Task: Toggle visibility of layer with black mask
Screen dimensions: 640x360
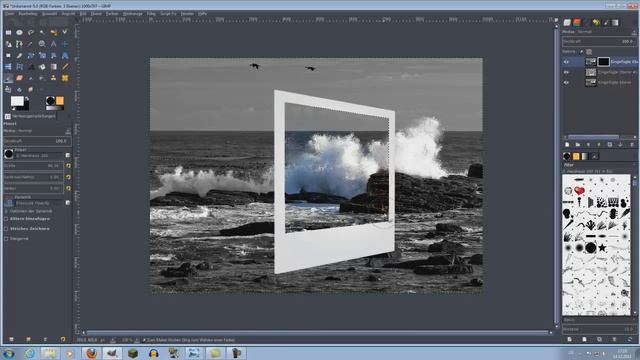Action: coord(566,62)
